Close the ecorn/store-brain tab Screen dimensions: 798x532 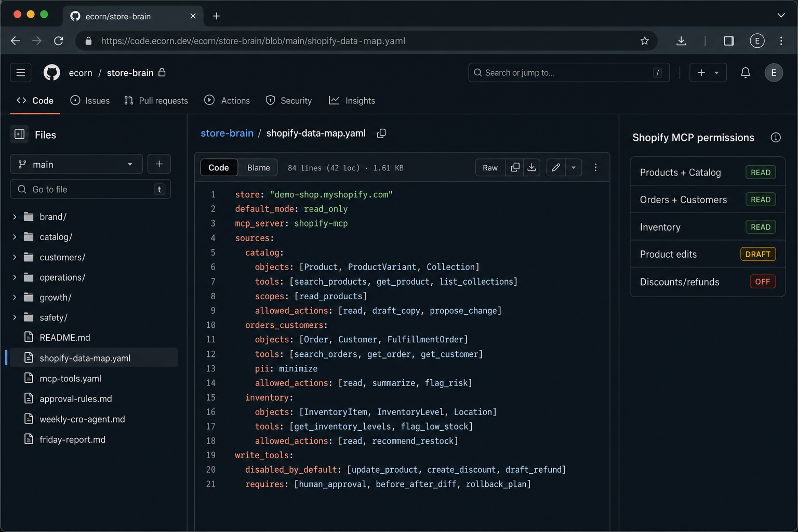tap(193, 16)
